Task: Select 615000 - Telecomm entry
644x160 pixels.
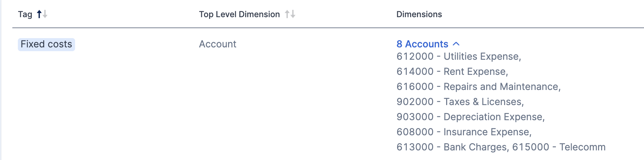Action: point(559,147)
